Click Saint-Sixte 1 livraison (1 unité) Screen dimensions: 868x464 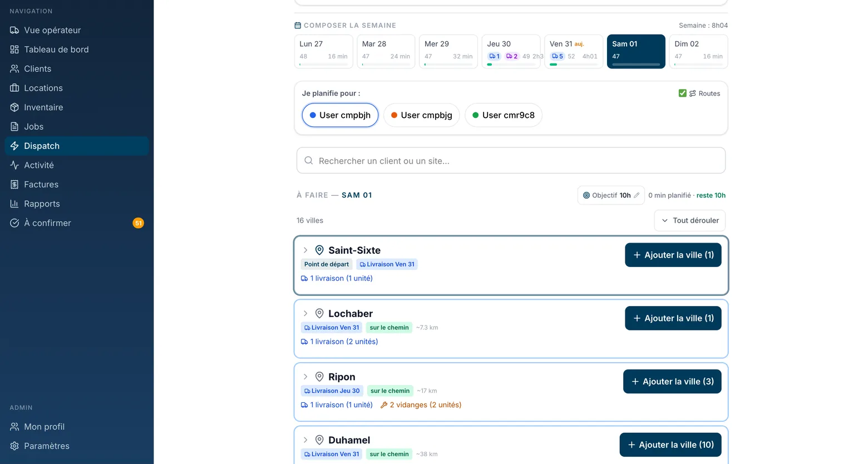pos(337,278)
